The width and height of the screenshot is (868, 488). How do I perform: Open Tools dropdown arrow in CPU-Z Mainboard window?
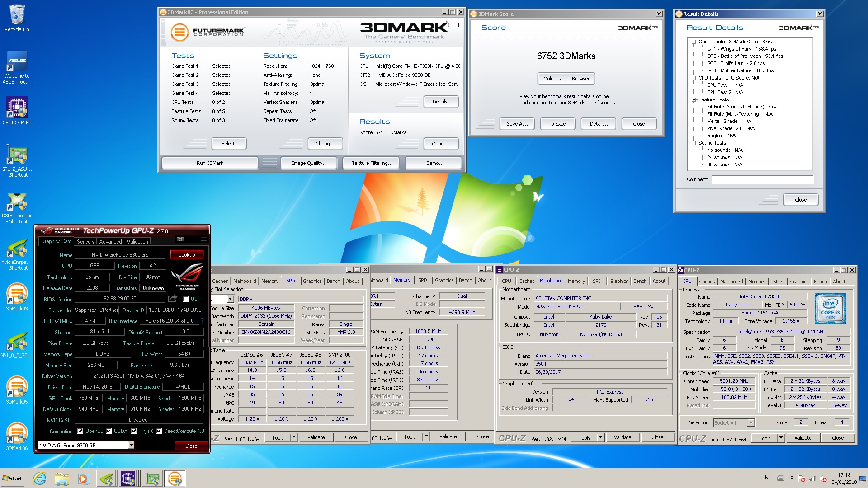601,437
